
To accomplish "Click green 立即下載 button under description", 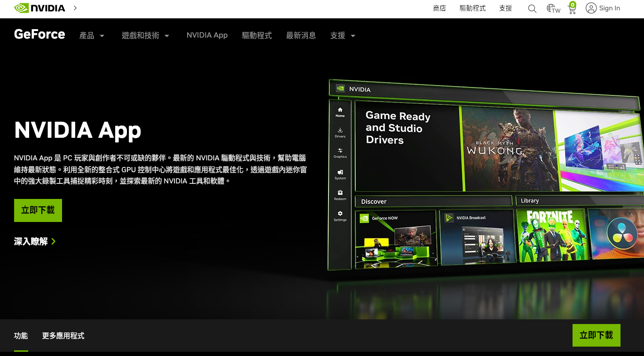I will click(38, 210).
